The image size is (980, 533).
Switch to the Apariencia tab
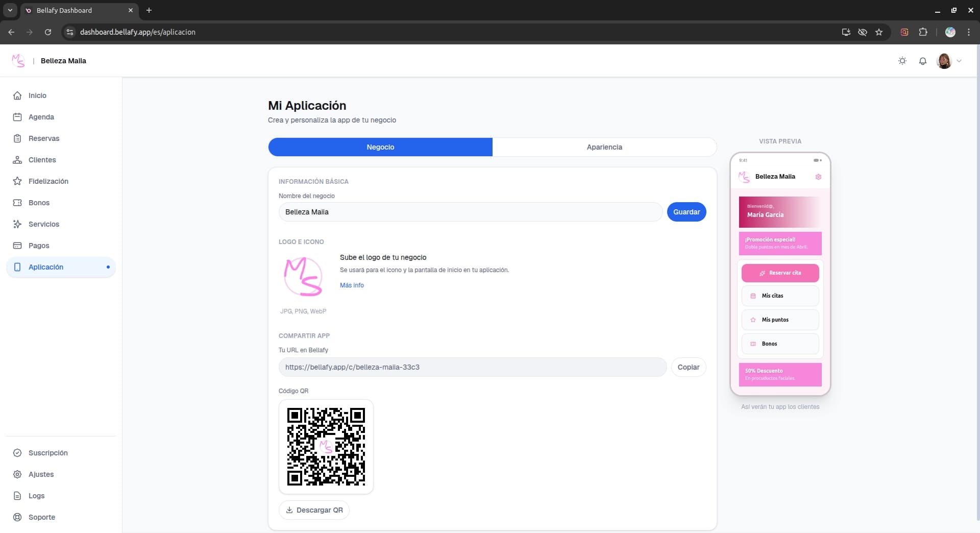tap(604, 147)
